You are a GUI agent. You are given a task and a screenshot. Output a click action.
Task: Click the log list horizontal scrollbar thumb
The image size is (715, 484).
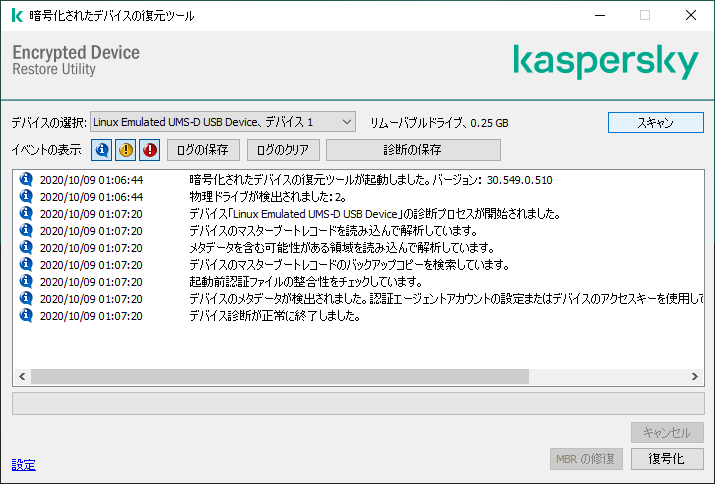point(280,377)
